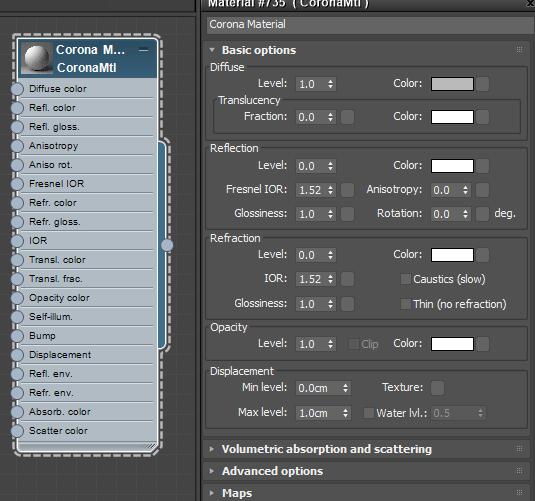Image resolution: width=535 pixels, height=501 pixels.
Task: Click the Opacity Level spinner arrows
Action: 330,344
